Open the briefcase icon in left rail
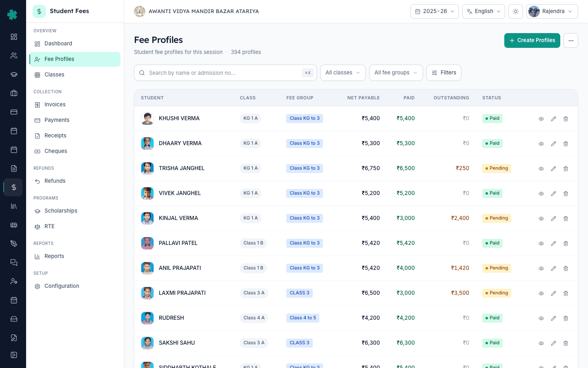 click(13, 93)
